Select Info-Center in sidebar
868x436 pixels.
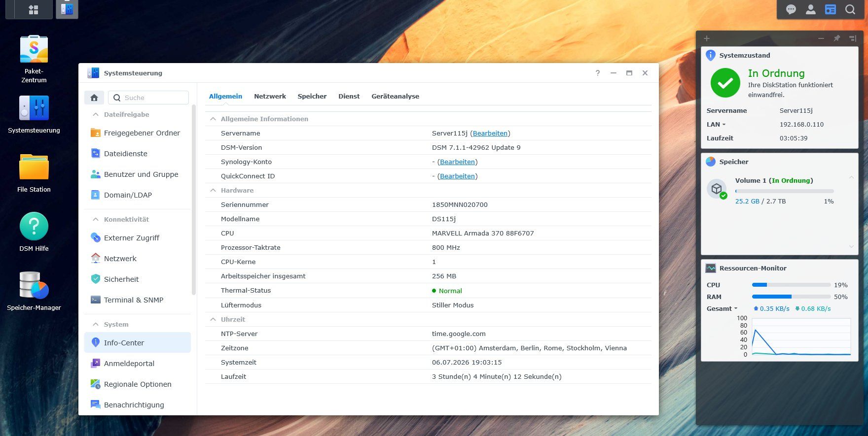[137, 343]
